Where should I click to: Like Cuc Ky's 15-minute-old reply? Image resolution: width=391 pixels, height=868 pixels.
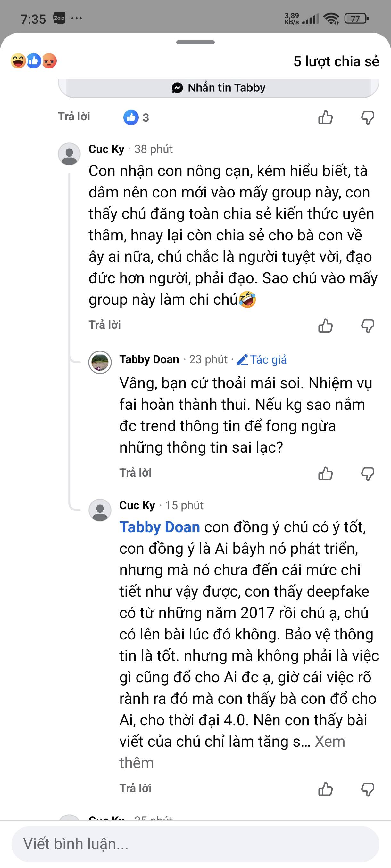(x=326, y=789)
